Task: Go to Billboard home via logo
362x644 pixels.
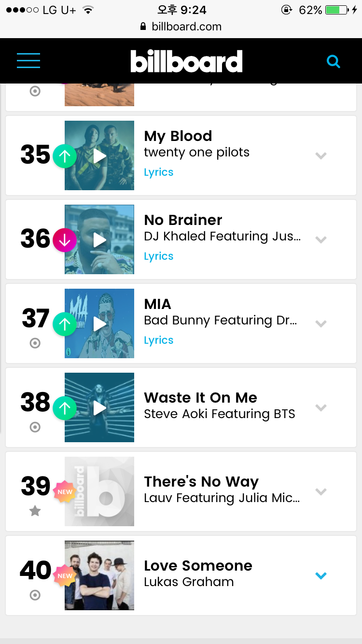Action: [186, 61]
